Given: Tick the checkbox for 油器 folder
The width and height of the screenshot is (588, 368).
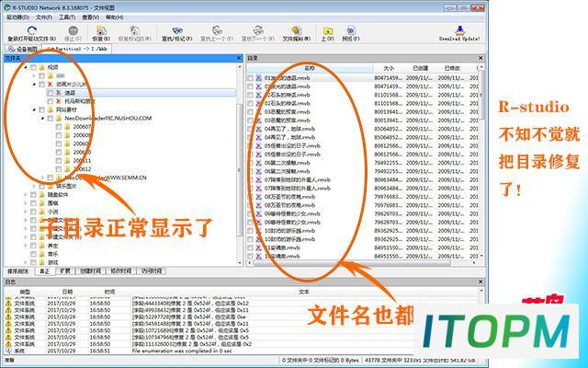Looking at the screenshot, I should 51,93.
